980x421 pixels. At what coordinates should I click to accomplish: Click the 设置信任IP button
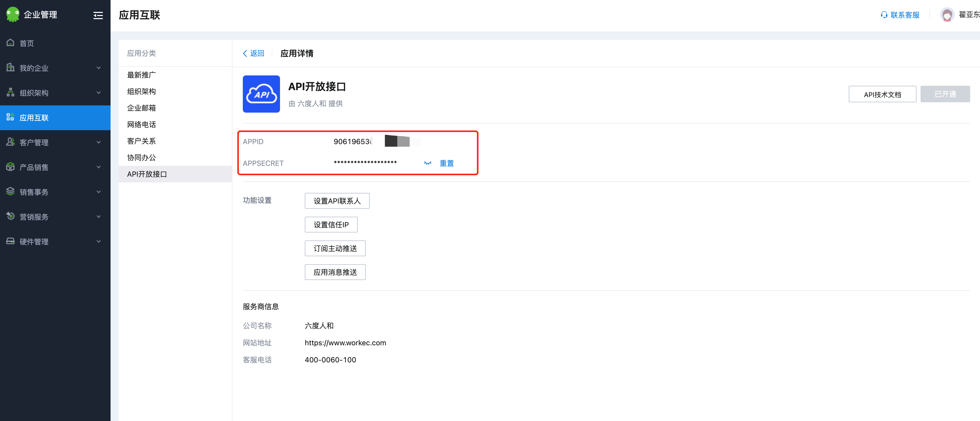pyautogui.click(x=331, y=225)
